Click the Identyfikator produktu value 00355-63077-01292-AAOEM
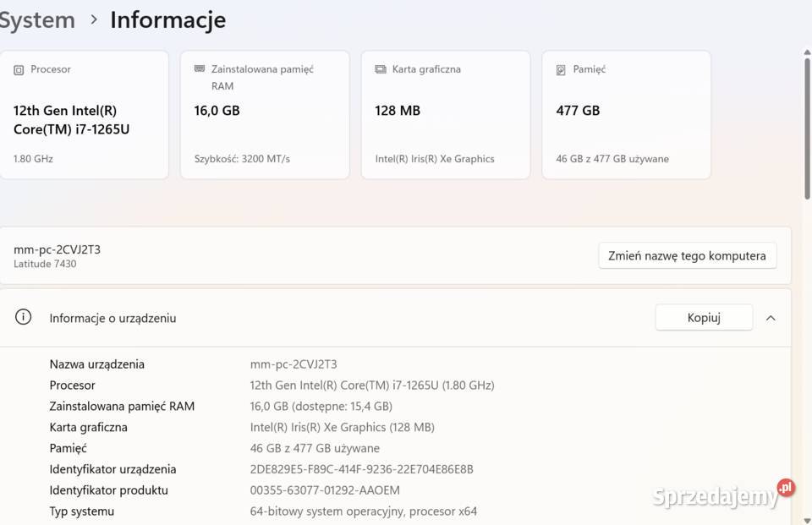The width and height of the screenshot is (812, 525). 325,490
